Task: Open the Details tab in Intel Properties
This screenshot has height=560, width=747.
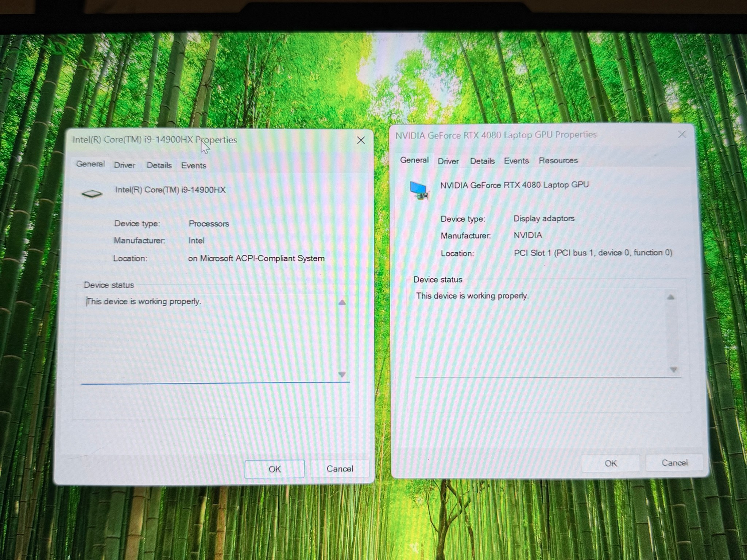Action: click(x=159, y=165)
